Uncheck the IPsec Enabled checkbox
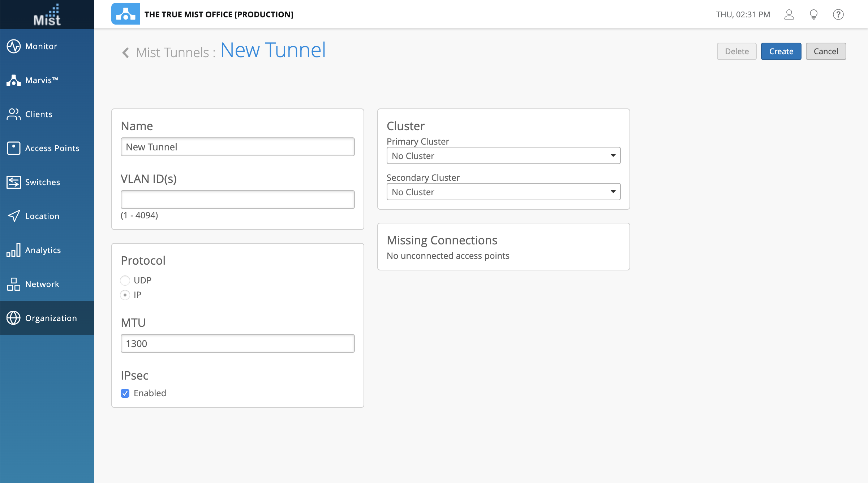Screen dimensions: 868x483 [125, 393]
